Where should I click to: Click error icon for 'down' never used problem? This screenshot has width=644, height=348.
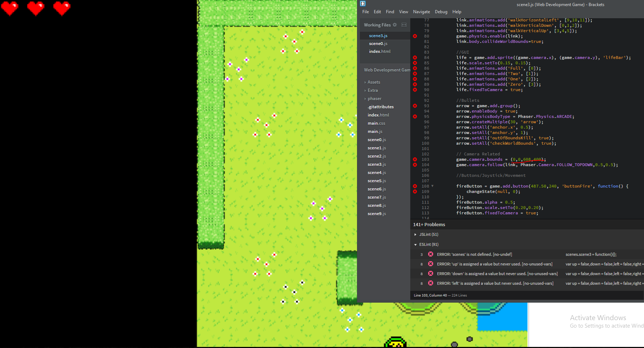(x=431, y=274)
